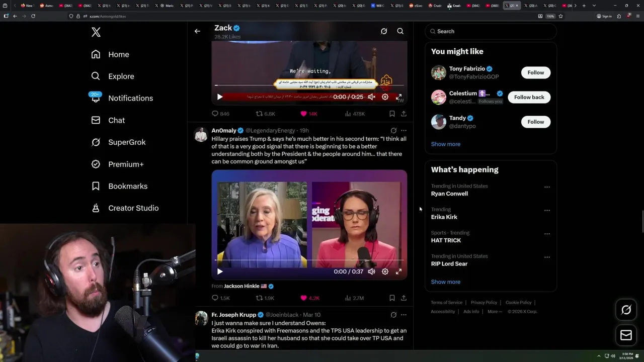Open settings on Hillary Clinton video
644x362 pixels.
pyautogui.click(x=385, y=271)
